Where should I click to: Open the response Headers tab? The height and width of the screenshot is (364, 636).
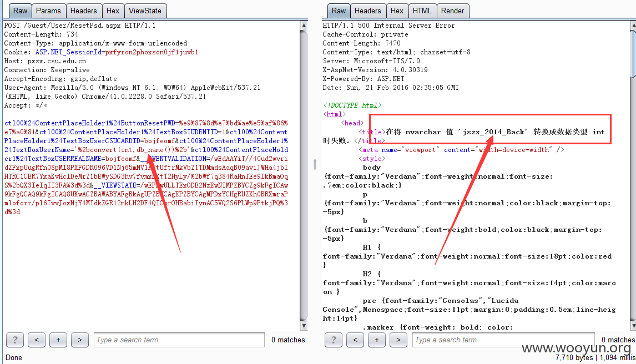pos(368,11)
